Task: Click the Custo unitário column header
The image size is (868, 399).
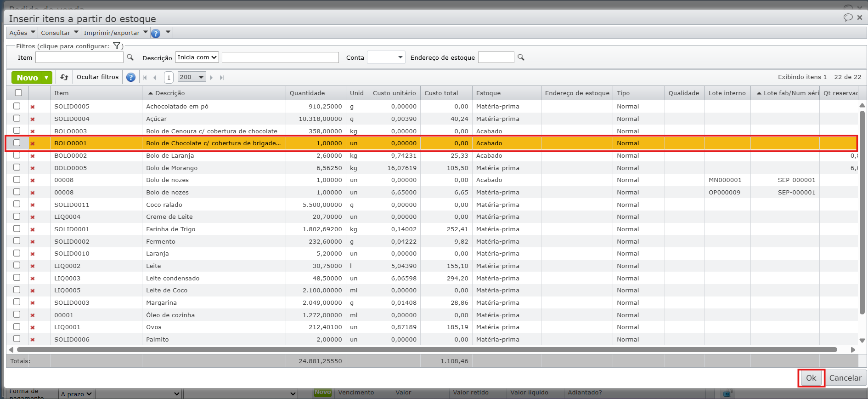Action: [x=394, y=93]
